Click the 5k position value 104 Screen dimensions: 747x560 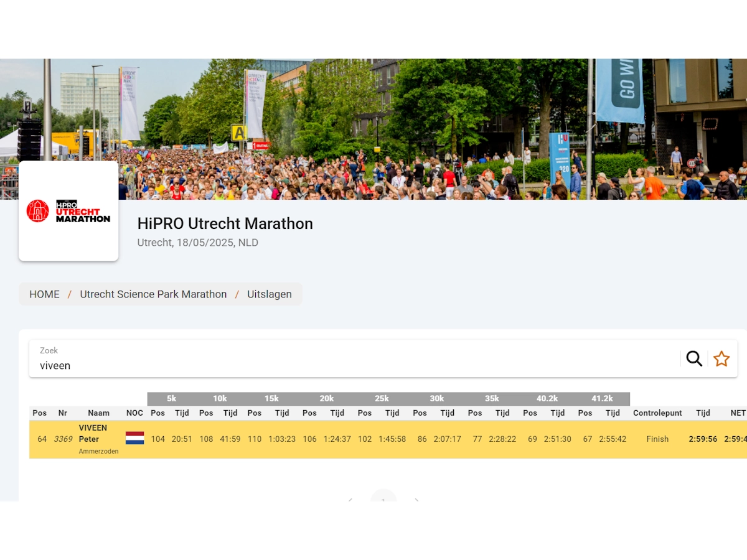coord(158,439)
